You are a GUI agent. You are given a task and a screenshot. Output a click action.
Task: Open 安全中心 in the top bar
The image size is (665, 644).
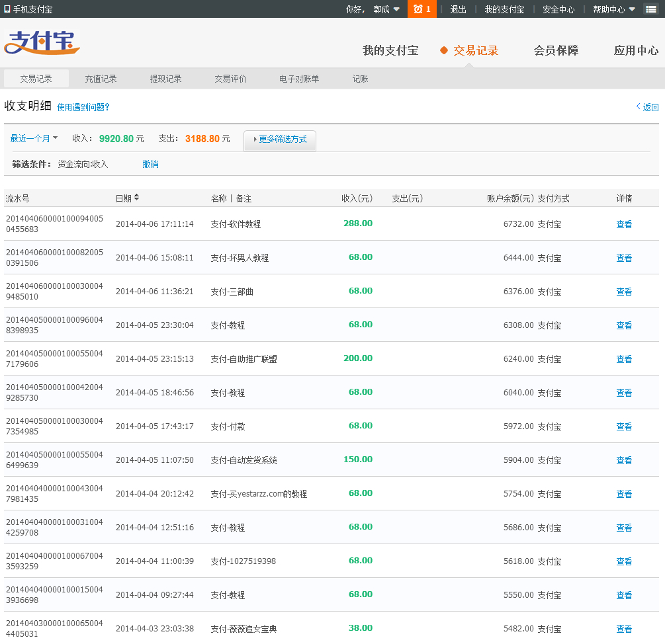click(x=558, y=9)
